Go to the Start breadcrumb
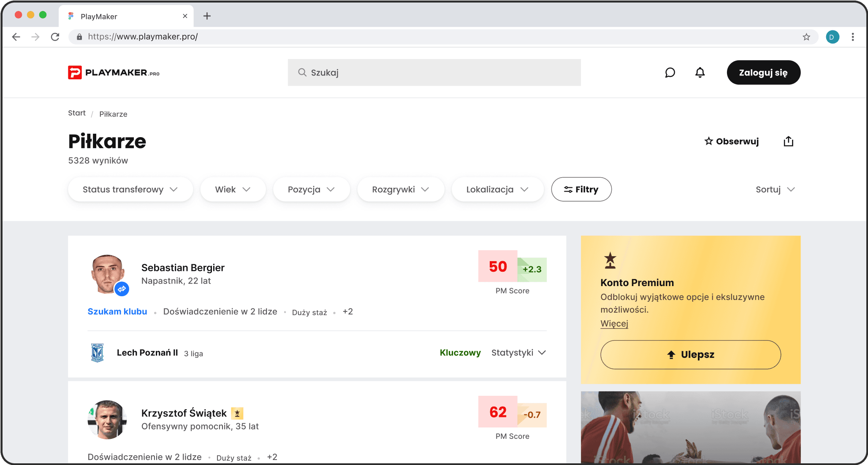Viewport: 868px width, 465px height. coord(76,113)
